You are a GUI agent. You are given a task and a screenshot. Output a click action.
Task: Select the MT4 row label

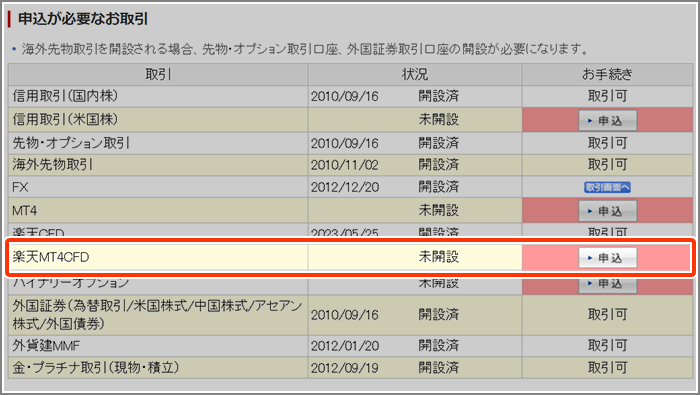[25, 210]
